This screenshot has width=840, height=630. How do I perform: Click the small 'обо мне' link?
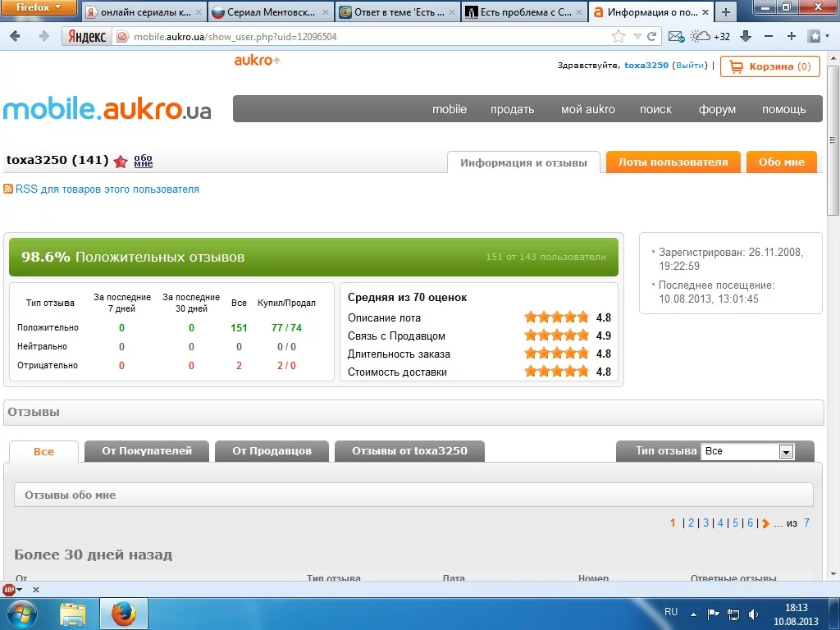tap(143, 162)
